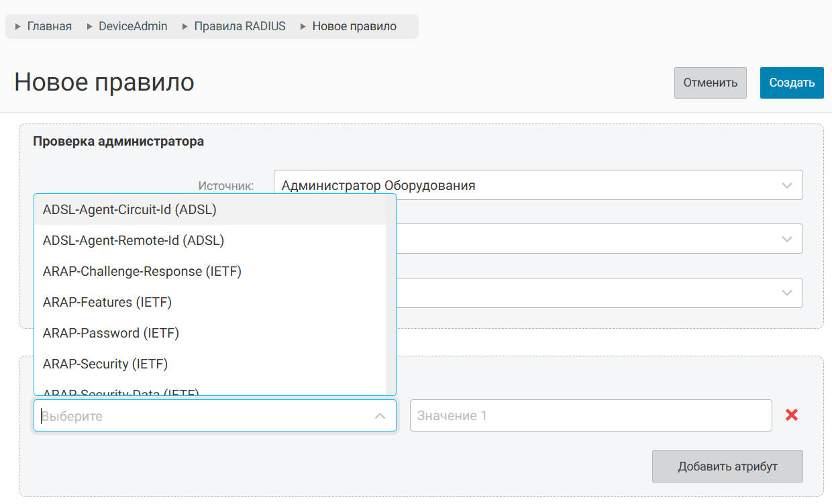
Task: Add attribute via Добавить атрибут
Action: (x=727, y=466)
